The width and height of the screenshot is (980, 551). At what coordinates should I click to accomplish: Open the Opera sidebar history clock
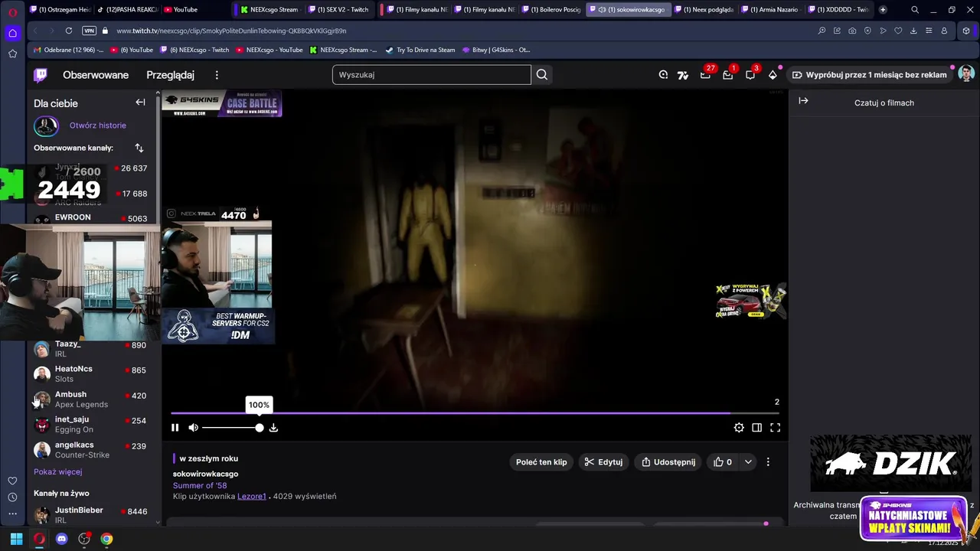point(12,497)
